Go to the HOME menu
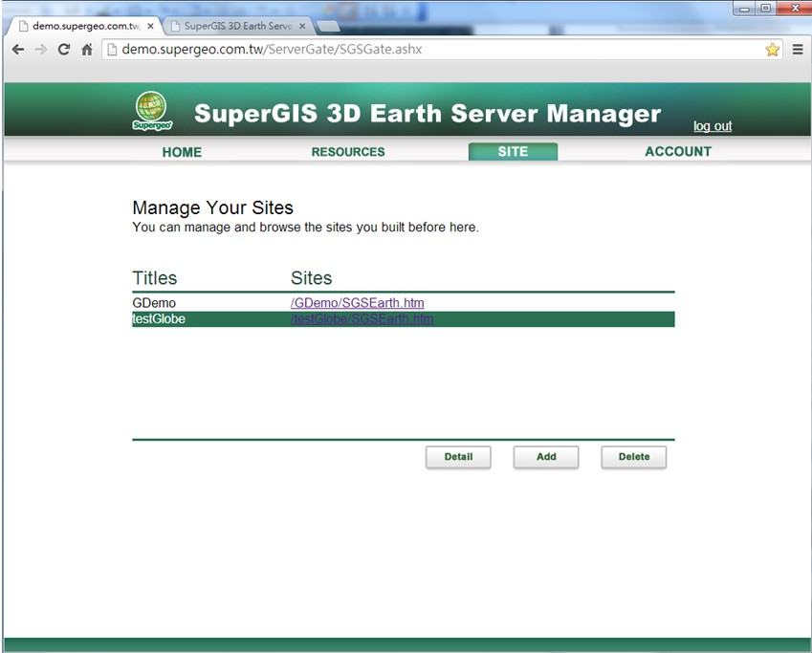 (x=182, y=152)
